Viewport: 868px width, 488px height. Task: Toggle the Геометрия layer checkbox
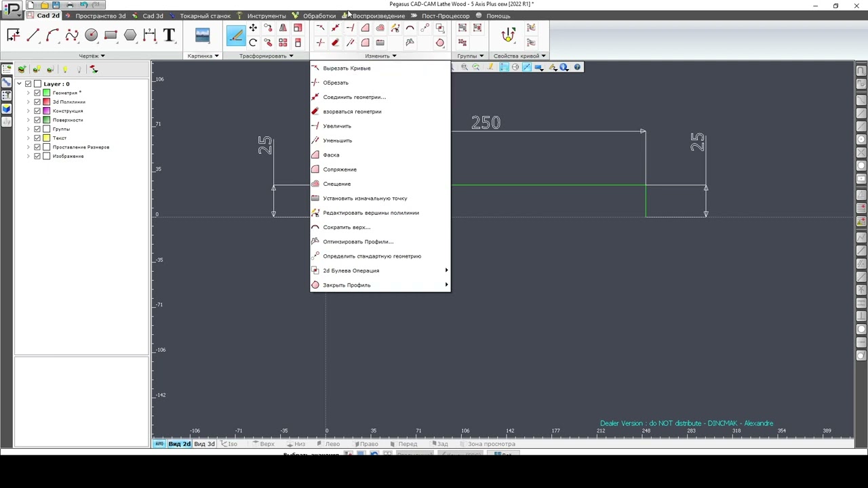pyautogui.click(x=37, y=93)
